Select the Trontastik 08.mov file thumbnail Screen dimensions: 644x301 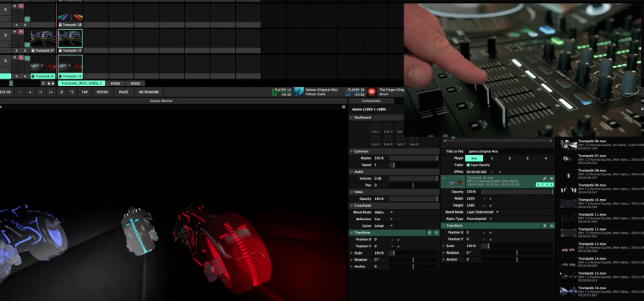point(568,174)
